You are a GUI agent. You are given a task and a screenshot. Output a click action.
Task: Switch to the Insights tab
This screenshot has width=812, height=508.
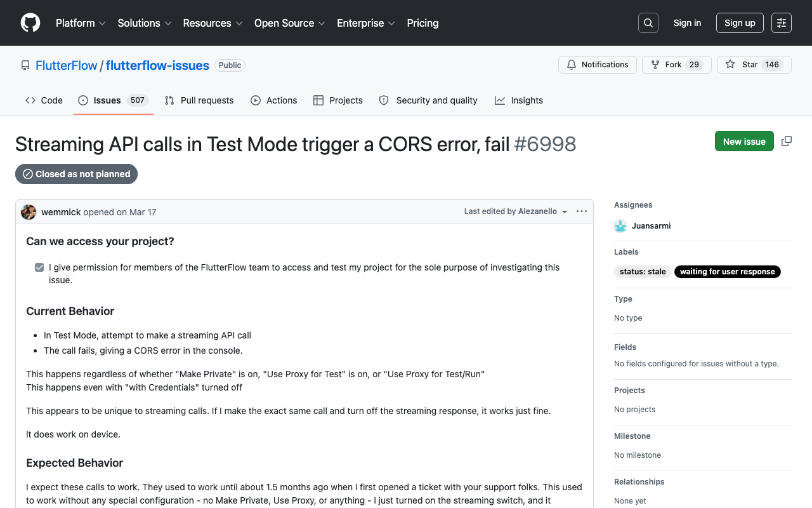click(519, 100)
